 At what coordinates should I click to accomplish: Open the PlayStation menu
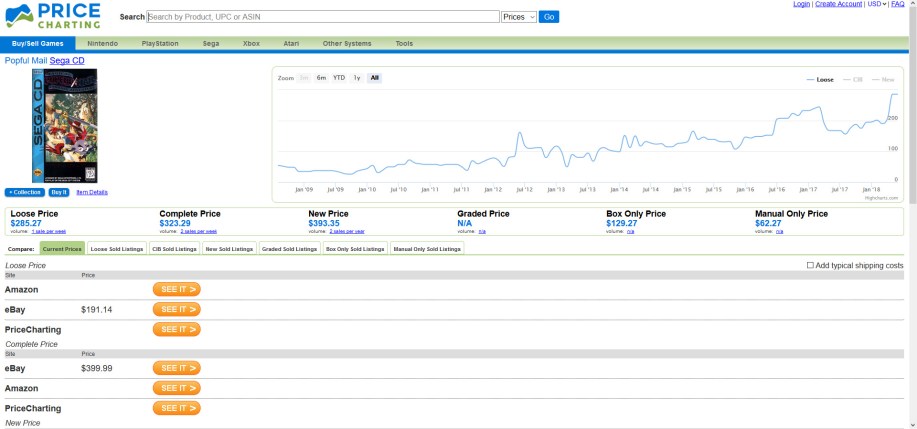coord(160,44)
